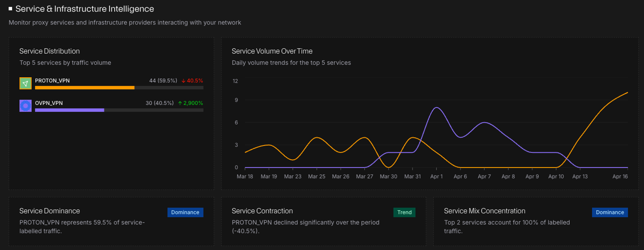Click the y-axis value 6
This screenshot has width=644, height=250.
(x=236, y=123)
